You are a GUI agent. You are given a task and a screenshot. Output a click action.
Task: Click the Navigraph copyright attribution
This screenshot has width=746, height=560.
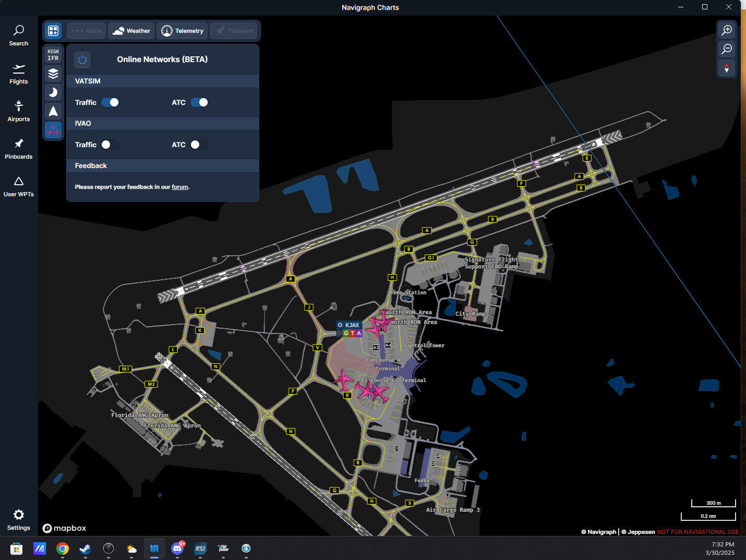coord(599,532)
